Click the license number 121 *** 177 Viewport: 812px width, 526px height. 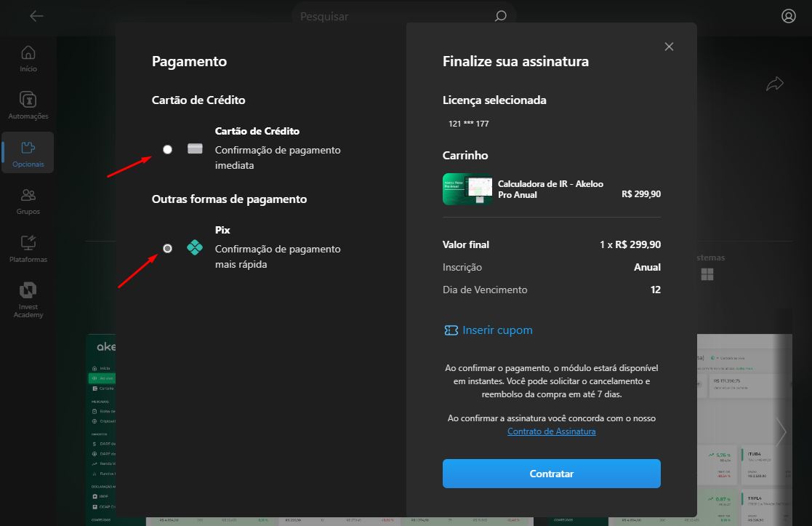click(x=469, y=124)
